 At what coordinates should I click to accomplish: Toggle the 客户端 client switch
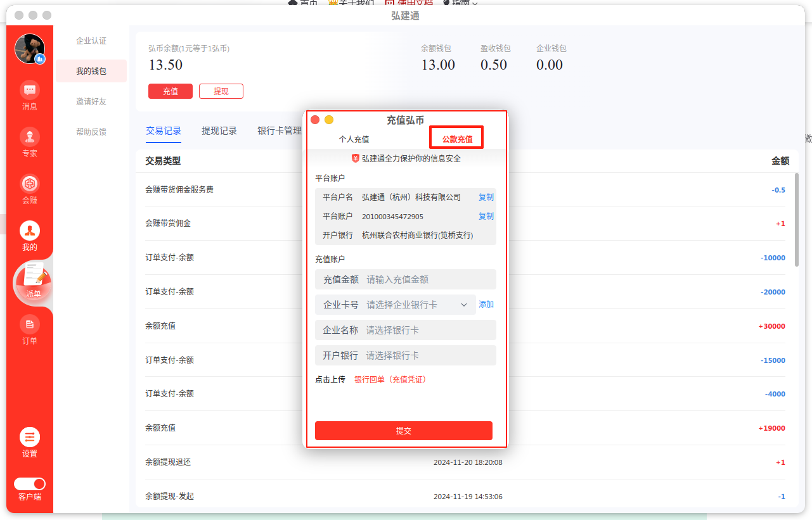[30, 484]
